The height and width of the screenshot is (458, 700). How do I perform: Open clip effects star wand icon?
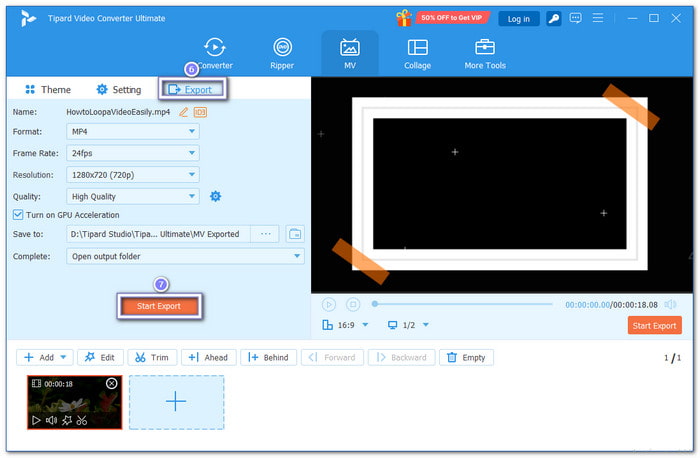(x=67, y=421)
